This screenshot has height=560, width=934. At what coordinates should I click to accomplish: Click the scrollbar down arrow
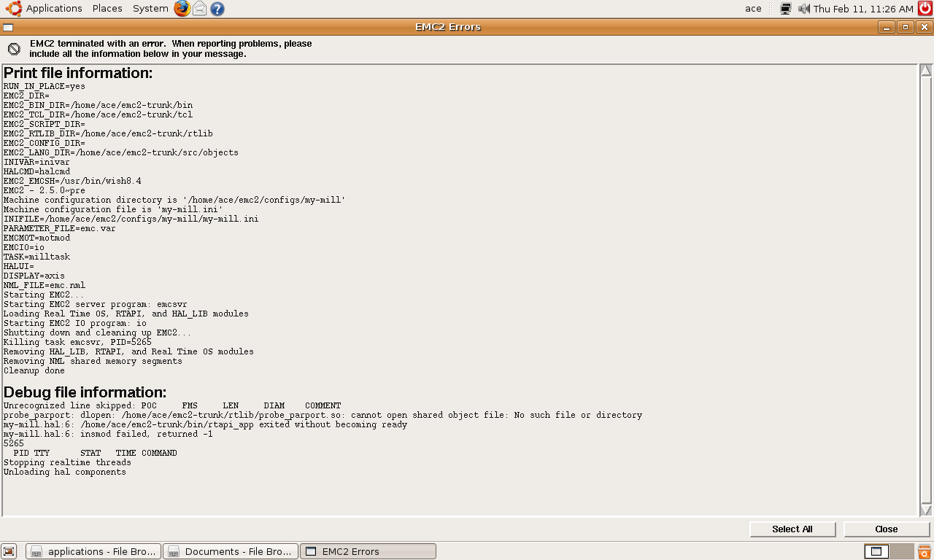[925, 510]
